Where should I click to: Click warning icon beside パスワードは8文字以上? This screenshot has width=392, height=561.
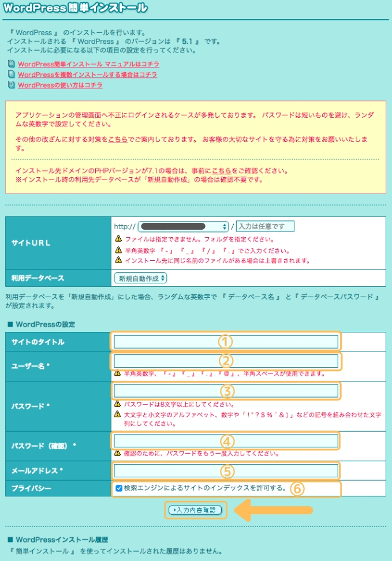click(117, 404)
